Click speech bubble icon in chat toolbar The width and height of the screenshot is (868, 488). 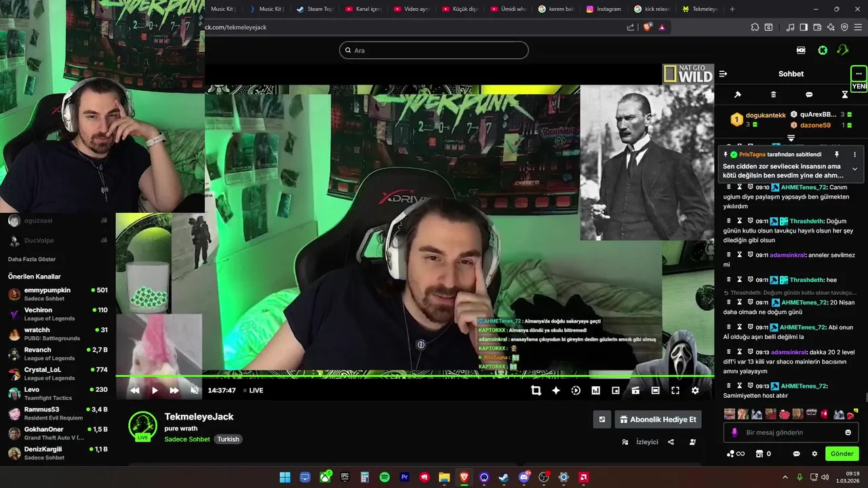point(809,95)
